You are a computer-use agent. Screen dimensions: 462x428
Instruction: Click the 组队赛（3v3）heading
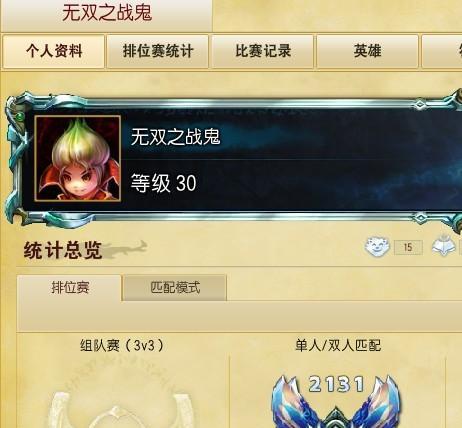(x=122, y=345)
